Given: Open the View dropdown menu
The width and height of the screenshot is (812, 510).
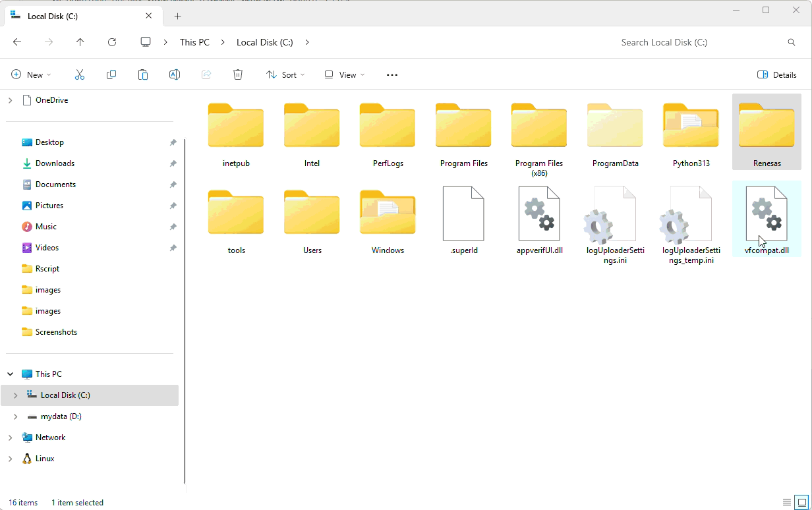Looking at the screenshot, I should pos(344,75).
